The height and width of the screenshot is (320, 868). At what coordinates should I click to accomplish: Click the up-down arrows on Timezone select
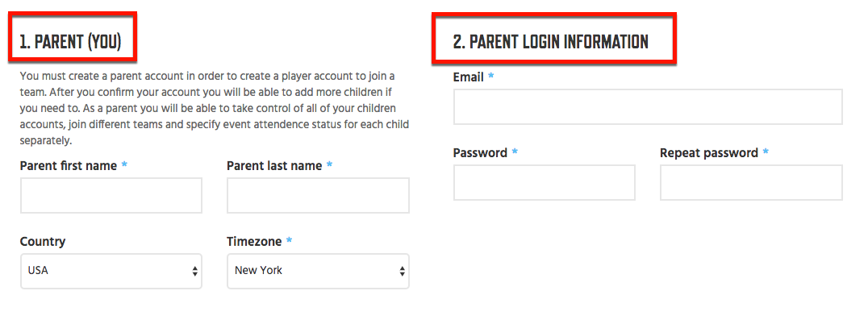click(x=402, y=271)
